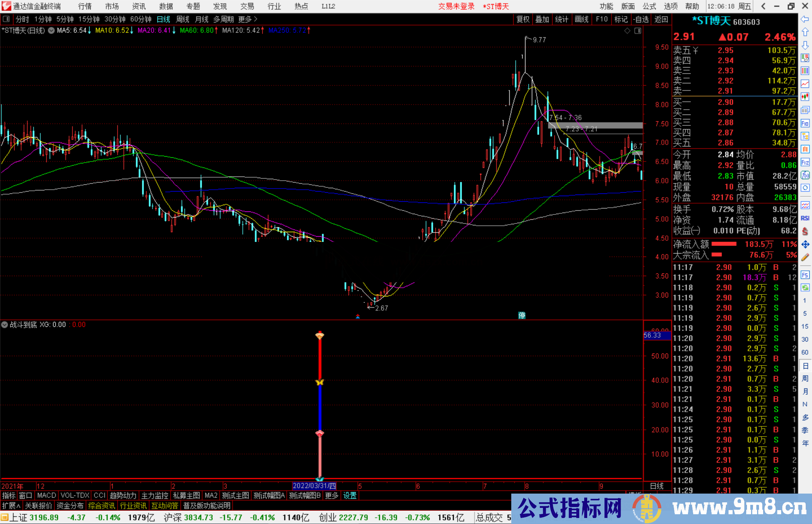The height and width of the screenshot is (524, 812).
Task: Click the back arrow icon in right sidebar
Action: (x=805, y=19)
